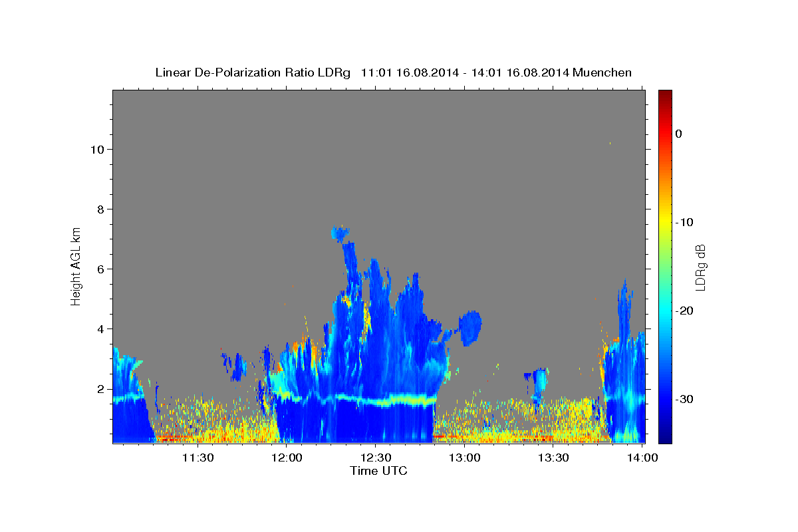Click the 14:00 time tick label
This screenshot has height=532, width=798.
[642, 458]
